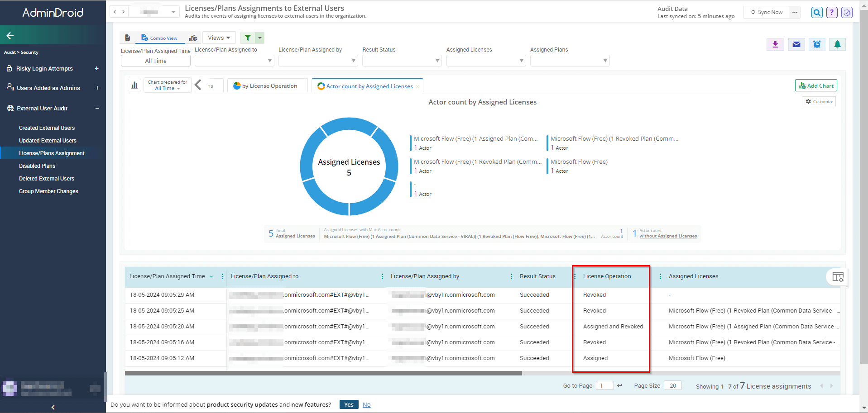Image resolution: width=868 pixels, height=413 pixels.
Task: Click the green filter funnel icon
Action: [x=248, y=38]
